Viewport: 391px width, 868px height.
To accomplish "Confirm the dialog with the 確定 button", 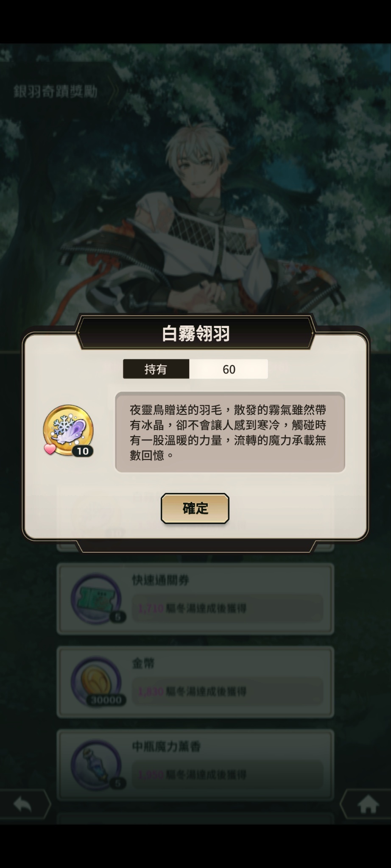I will point(195,508).
